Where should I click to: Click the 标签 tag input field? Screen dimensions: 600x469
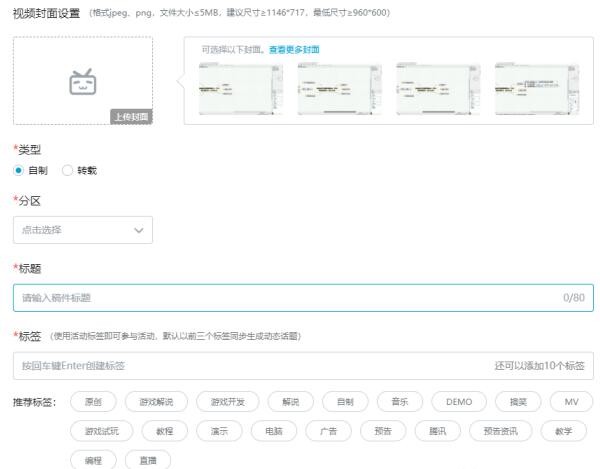click(250, 366)
